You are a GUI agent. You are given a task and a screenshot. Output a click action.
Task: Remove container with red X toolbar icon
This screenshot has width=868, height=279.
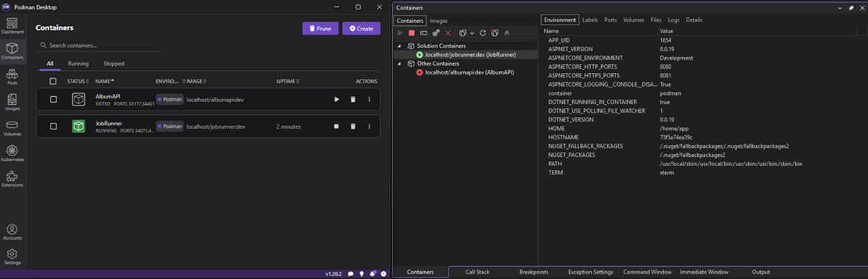(448, 33)
